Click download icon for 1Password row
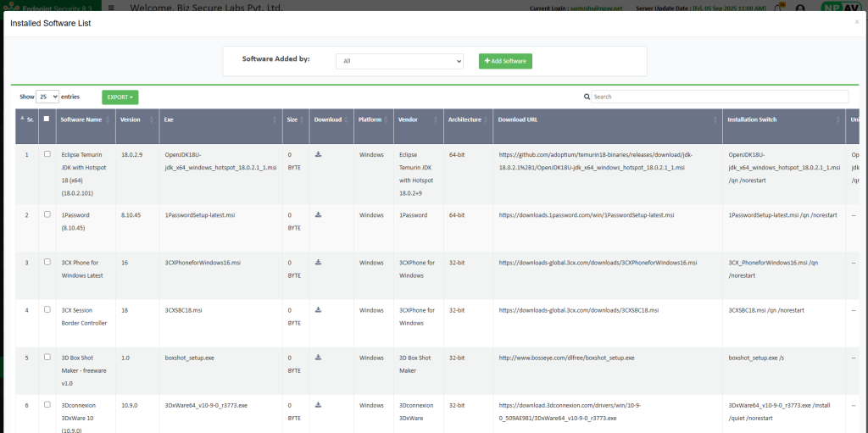The width and height of the screenshot is (868, 433). (318, 214)
